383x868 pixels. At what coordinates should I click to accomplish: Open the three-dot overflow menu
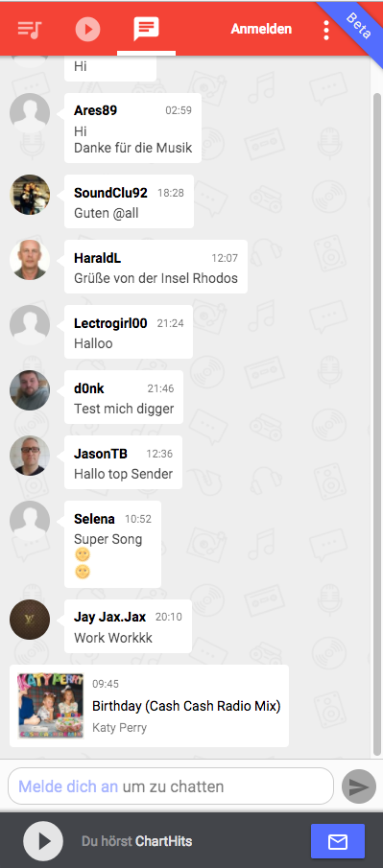coord(326,30)
